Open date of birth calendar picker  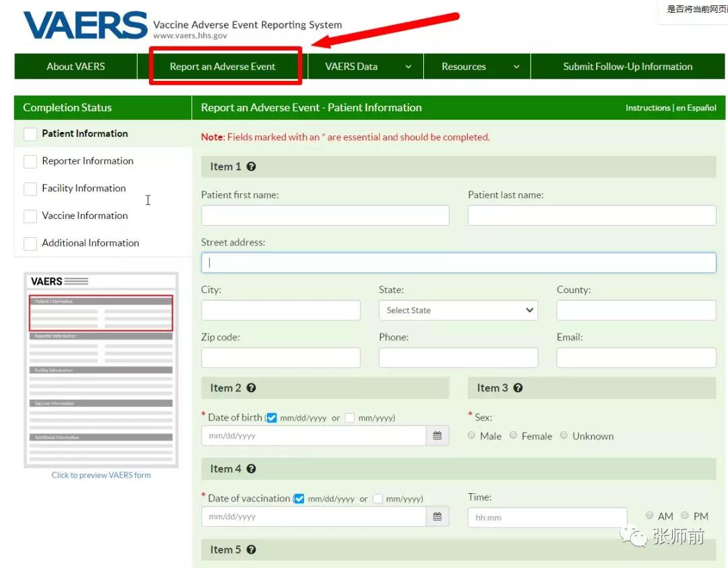pyautogui.click(x=437, y=436)
